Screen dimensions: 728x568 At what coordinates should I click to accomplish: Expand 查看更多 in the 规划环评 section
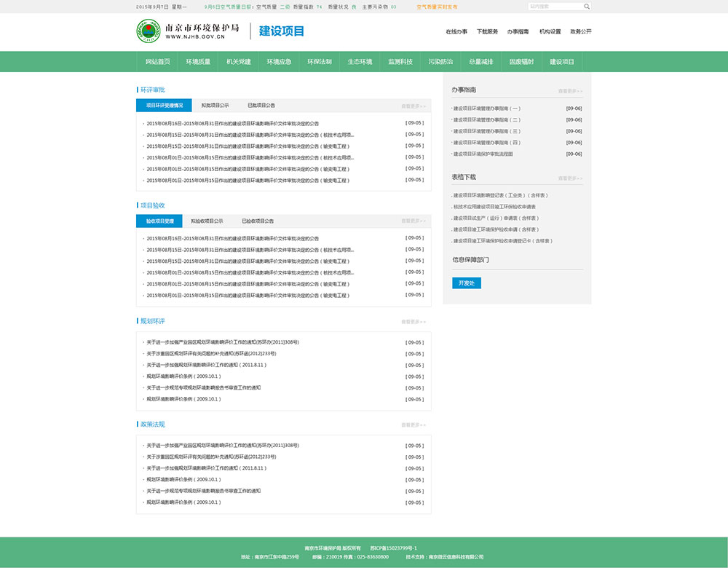point(413,322)
